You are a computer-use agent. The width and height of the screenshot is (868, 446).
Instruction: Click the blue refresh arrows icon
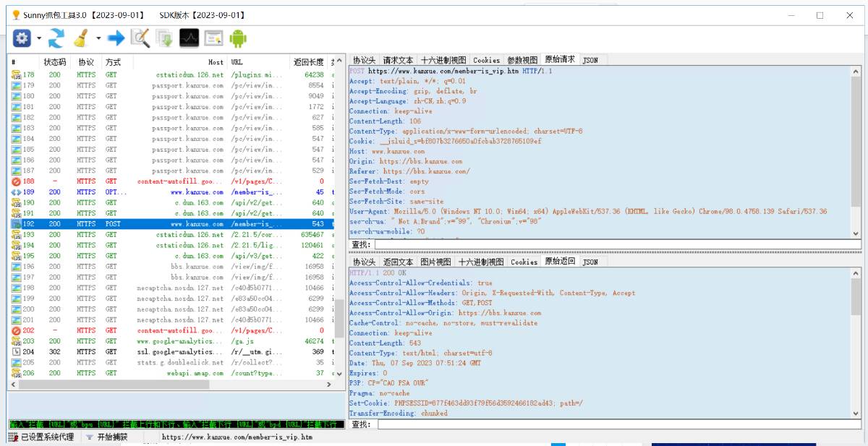tap(56, 38)
